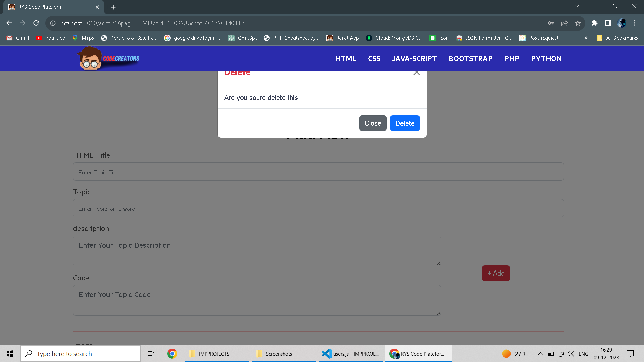Confirm deletion with blue Delete button
The width and height of the screenshot is (644, 362).
pyautogui.click(x=405, y=123)
